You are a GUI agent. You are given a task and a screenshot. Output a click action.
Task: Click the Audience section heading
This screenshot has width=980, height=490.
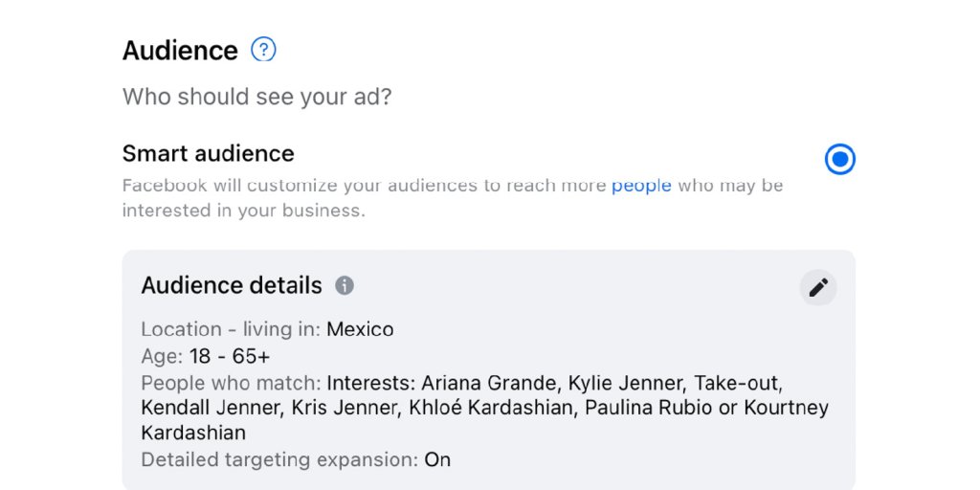click(180, 50)
